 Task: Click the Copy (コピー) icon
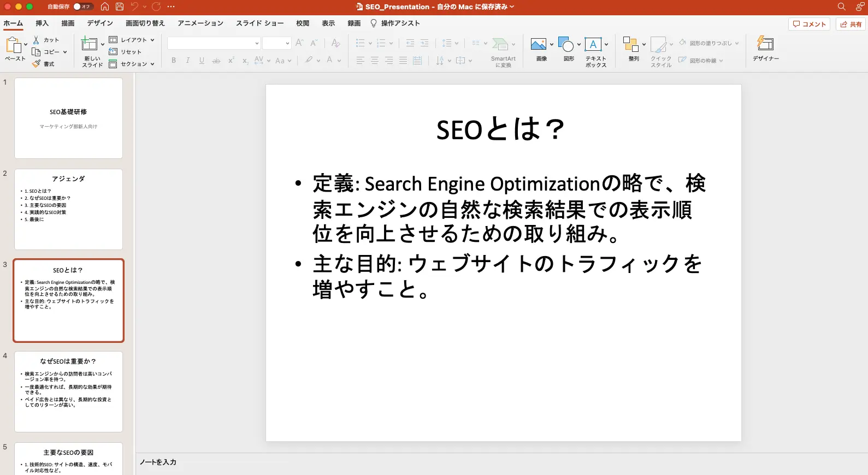[x=36, y=52]
